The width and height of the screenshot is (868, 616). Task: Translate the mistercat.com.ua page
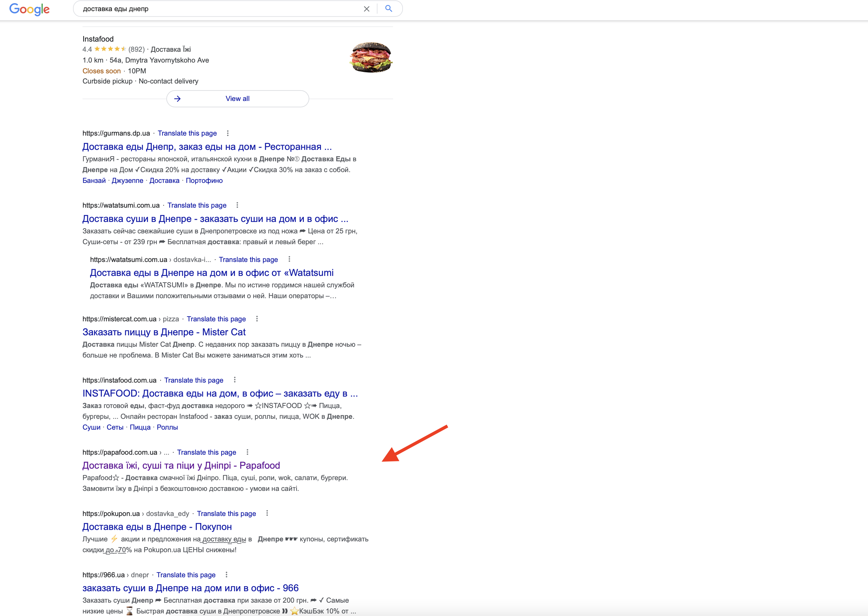click(x=216, y=319)
